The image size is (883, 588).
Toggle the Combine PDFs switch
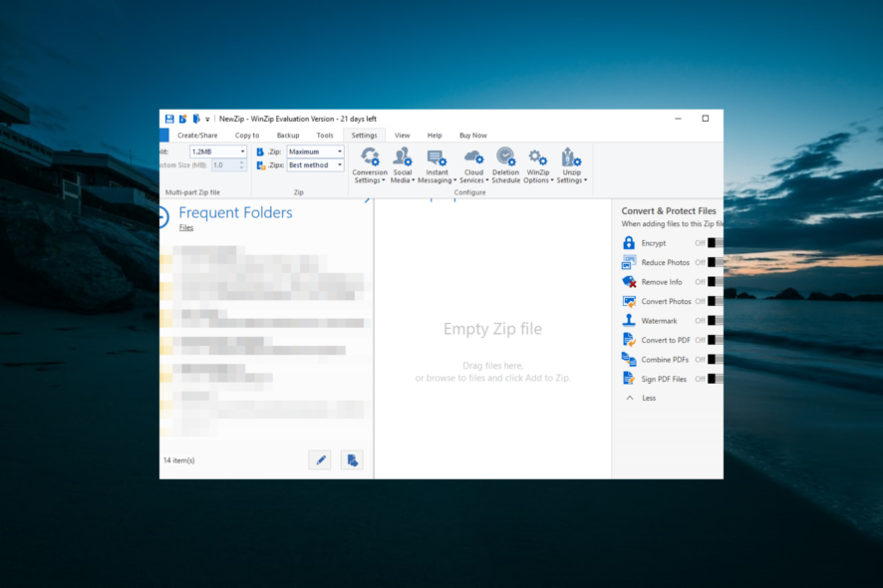[x=716, y=360]
